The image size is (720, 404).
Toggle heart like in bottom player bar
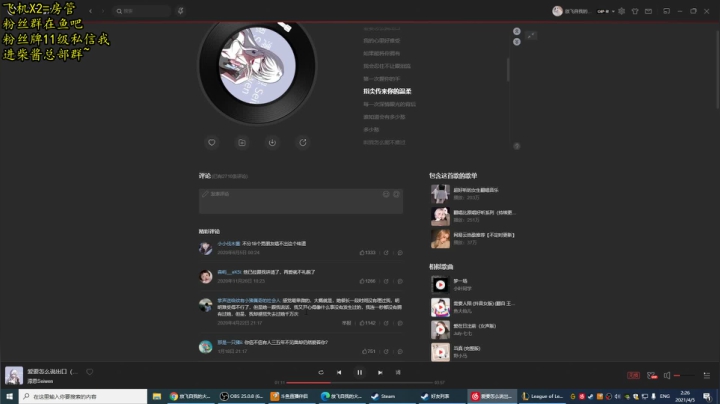click(90, 372)
